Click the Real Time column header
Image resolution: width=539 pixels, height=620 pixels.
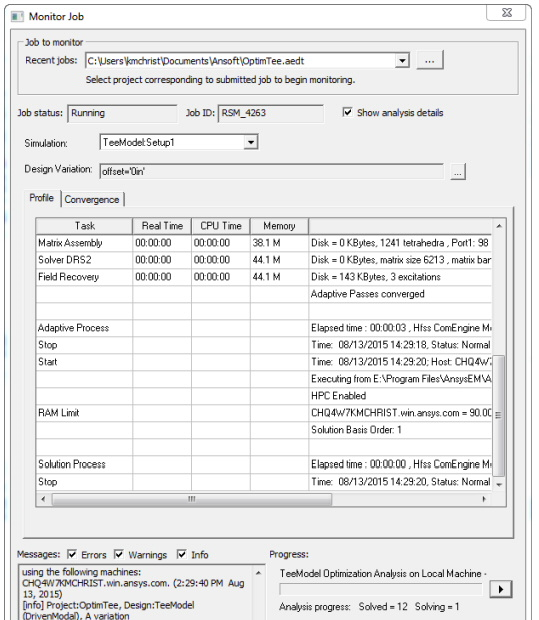coord(162,226)
